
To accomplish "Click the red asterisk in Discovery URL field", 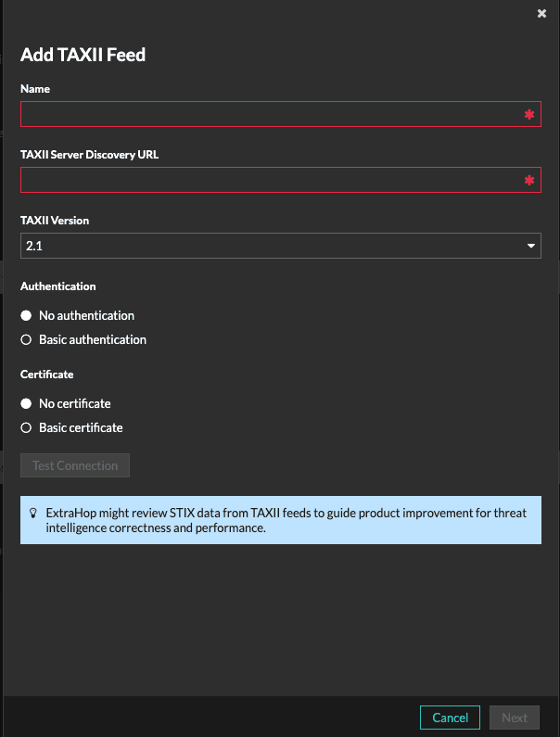I will [x=529, y=181].
